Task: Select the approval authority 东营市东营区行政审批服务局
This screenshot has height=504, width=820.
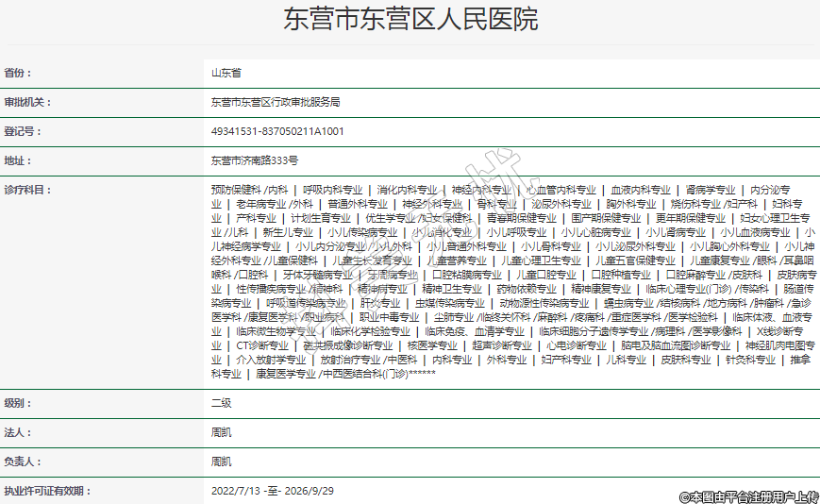Action: (275, 102)
